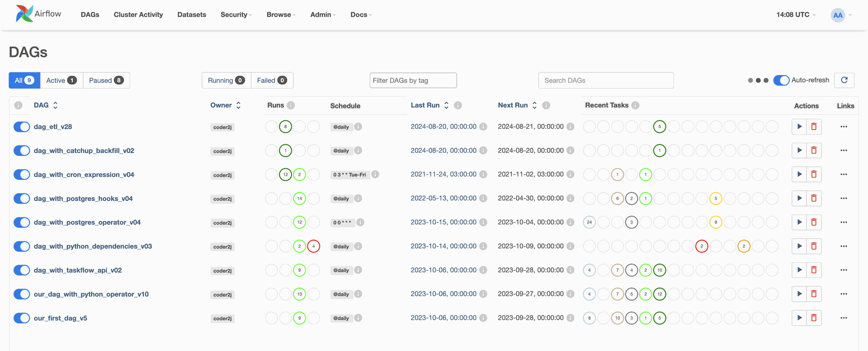Click the Search DAGs field
This screenshot has height=351, width=868.
point(606,80)
